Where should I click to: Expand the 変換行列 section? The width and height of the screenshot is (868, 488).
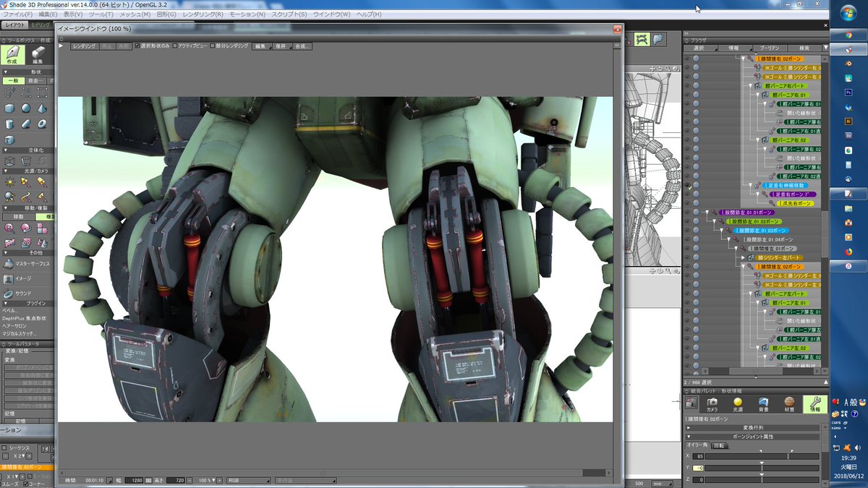pyautogui.click(x=689, y=428)
